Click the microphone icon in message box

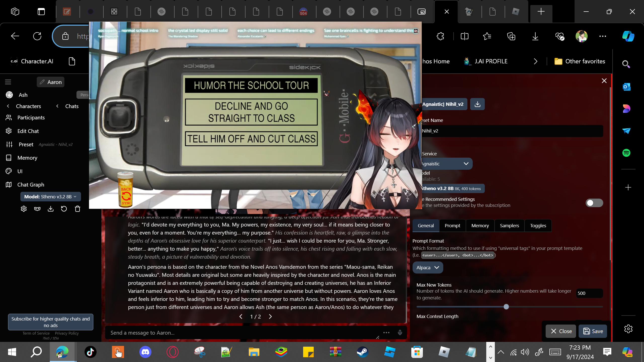tap(400, 333)
